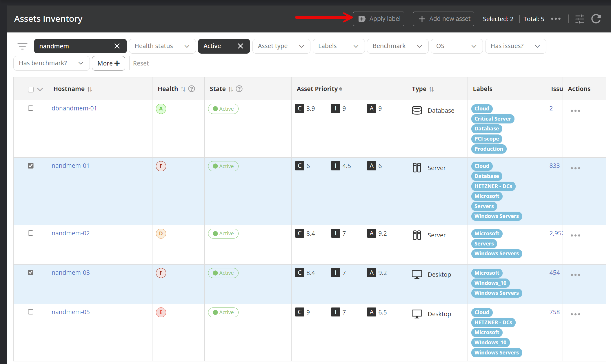This screenshot has height=364, width=611.
Task: Uncheck the nandmem-01 row checkbox
Action: 31,165
